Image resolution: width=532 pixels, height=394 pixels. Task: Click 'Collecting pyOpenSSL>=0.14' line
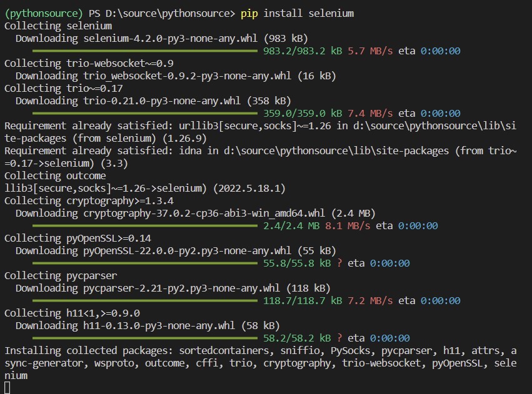pyautogui.click(x=78, y=239)
